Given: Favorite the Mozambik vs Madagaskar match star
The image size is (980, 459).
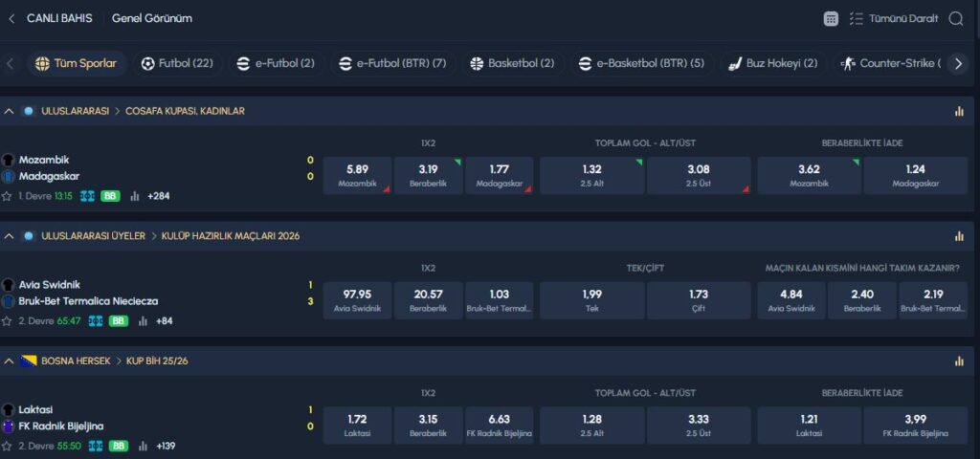Looking at the screenshot, I should (x=8, y=196).
